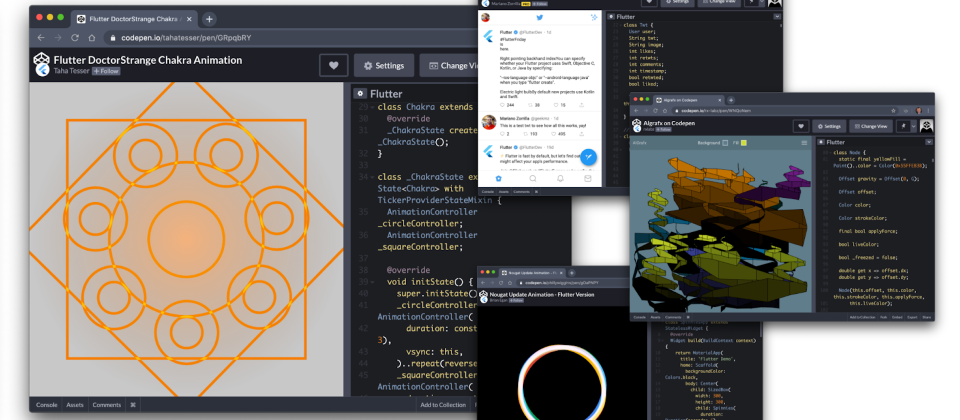Retweet the first Flutter tweet with 38 retweets
Screen dimensions: 960x420
click(x=530, y=105)
